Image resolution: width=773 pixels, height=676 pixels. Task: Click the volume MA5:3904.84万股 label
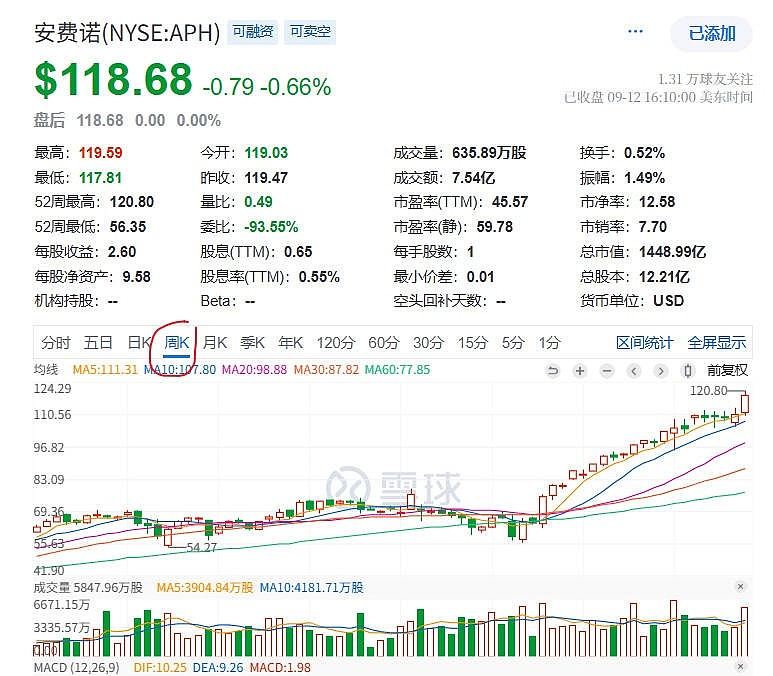pyautogui.click(x=205, y=587)
